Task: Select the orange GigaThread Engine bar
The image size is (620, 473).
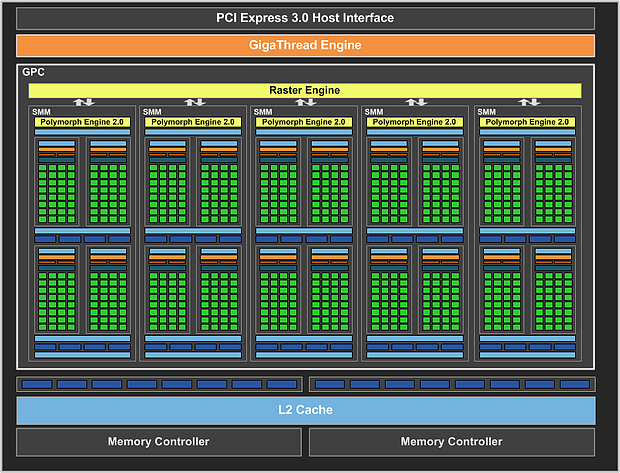Action: coord(305,45)
